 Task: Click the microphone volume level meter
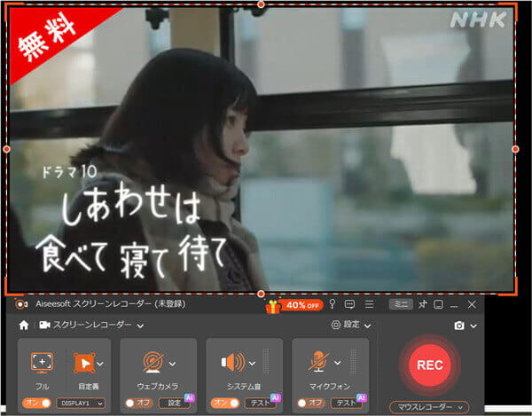(x=354, y=361)
